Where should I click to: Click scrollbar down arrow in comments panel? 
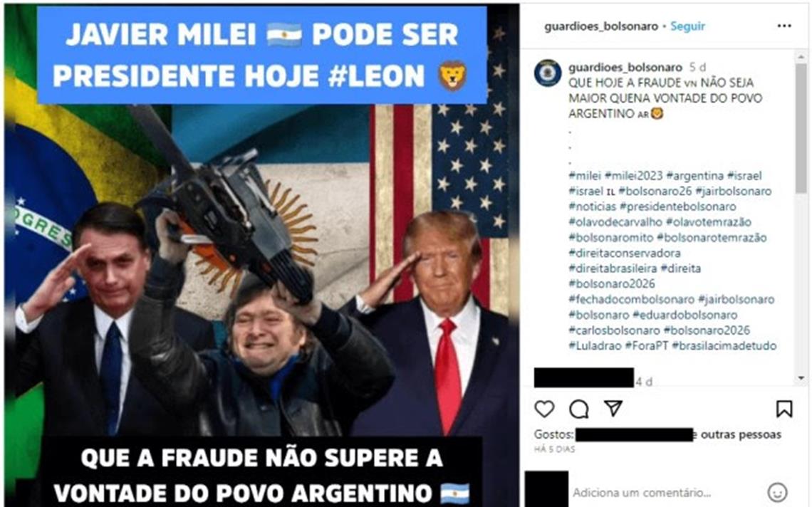click(x=801, y=378)
